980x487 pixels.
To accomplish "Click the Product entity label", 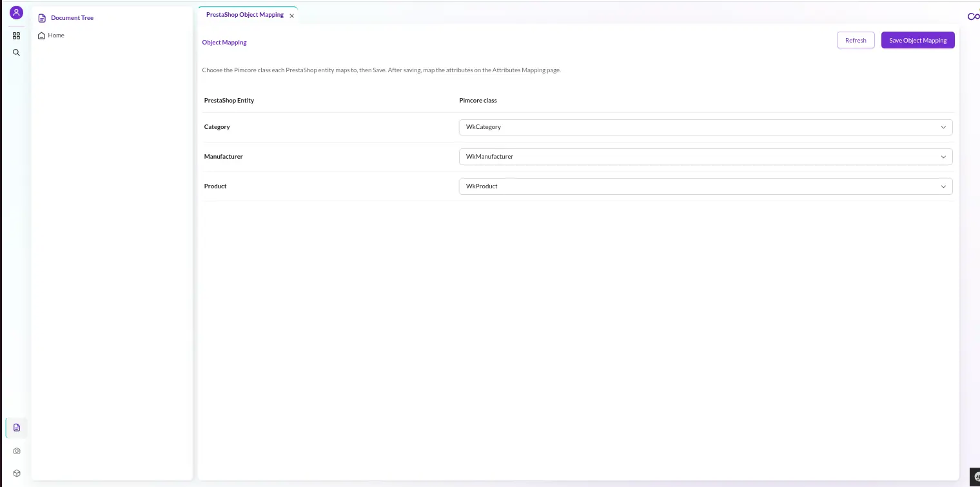I will tap(215, 186).
